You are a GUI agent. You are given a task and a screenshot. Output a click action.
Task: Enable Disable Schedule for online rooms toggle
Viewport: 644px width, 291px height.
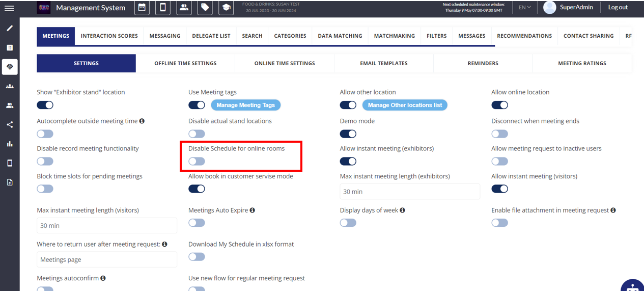tap(197, 162)
